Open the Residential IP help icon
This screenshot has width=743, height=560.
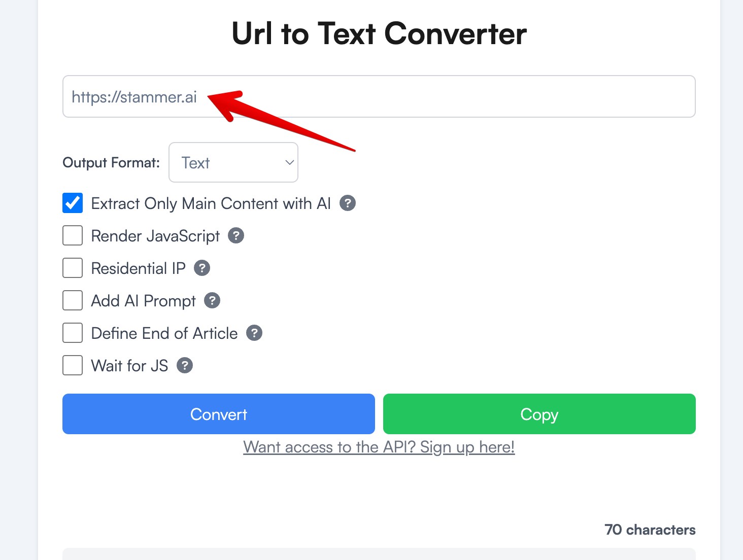[202, 268]
